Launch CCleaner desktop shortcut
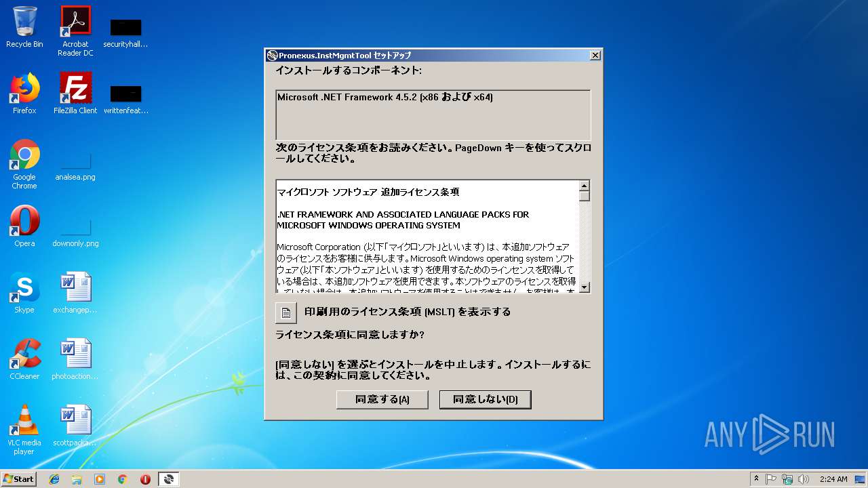This screenshot has width=868, height=488. [24, 360]
